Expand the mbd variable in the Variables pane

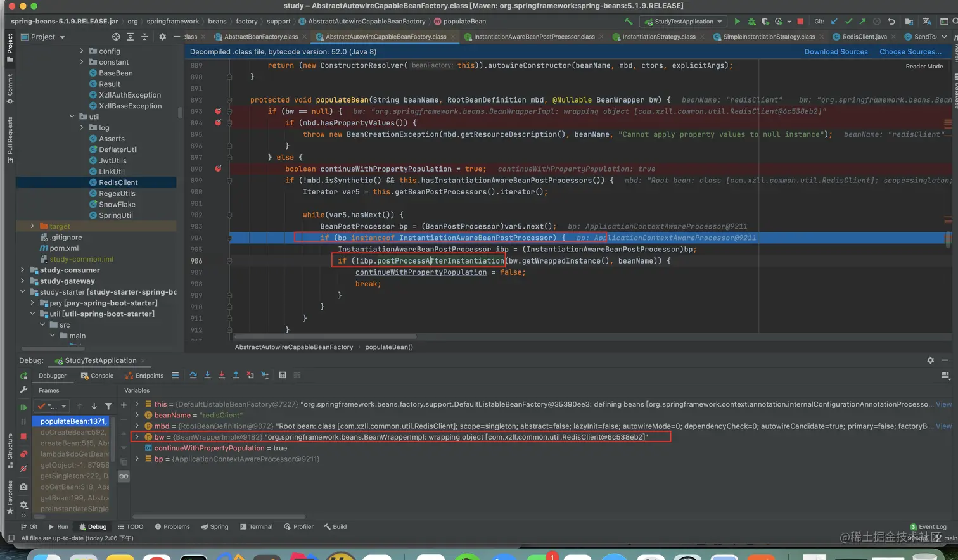coord(137,426)
